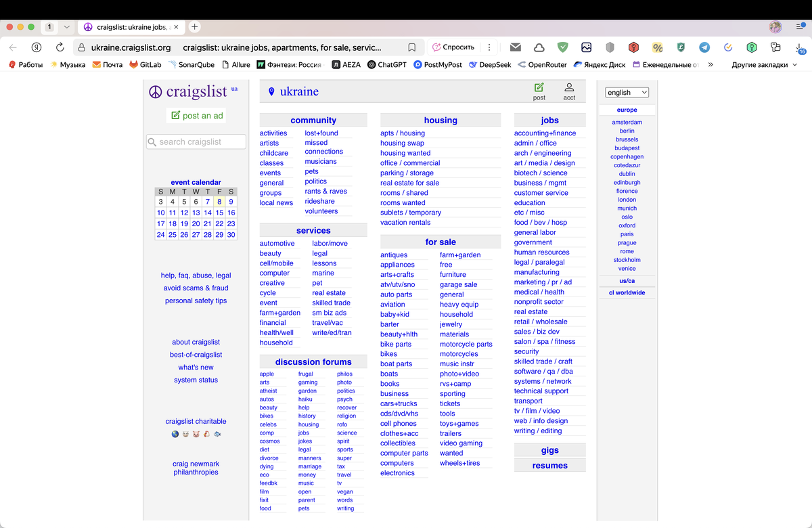This screenshot has height=528, width=812.
Task: Open avoid scams & fraud link
Action: (x=196, y=288)
